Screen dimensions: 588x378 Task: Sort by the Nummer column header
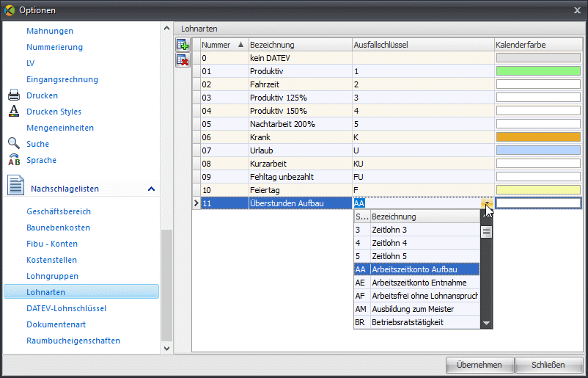click(224, 45)
